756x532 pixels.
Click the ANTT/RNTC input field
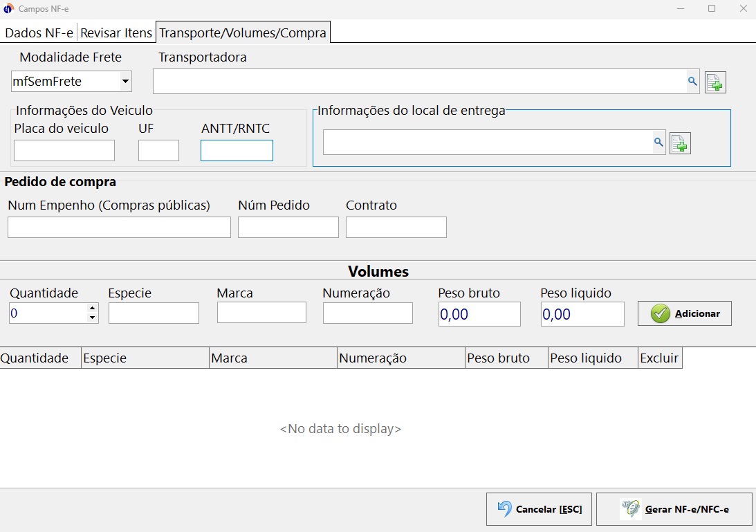237,150
